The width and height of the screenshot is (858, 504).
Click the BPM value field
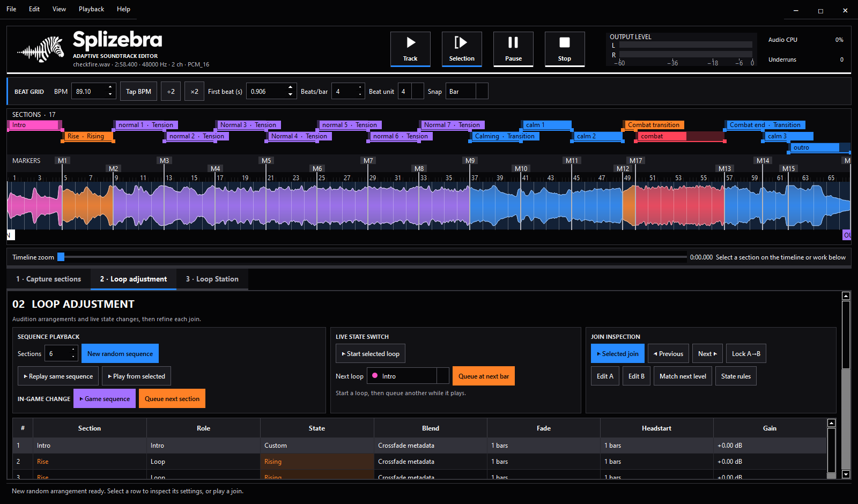click(x=89, y=92)
